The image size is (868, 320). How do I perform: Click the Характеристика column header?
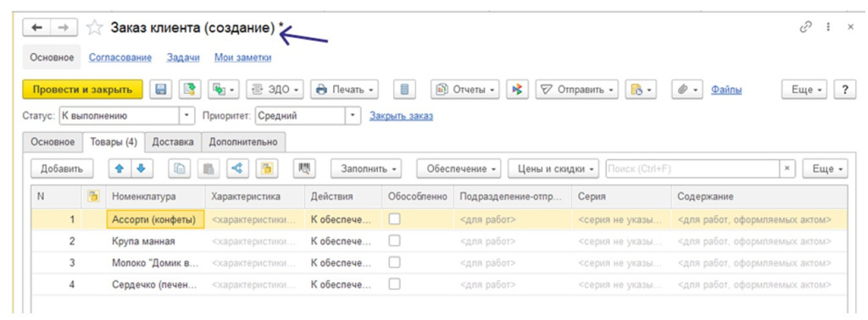click(x=254, y=196)
